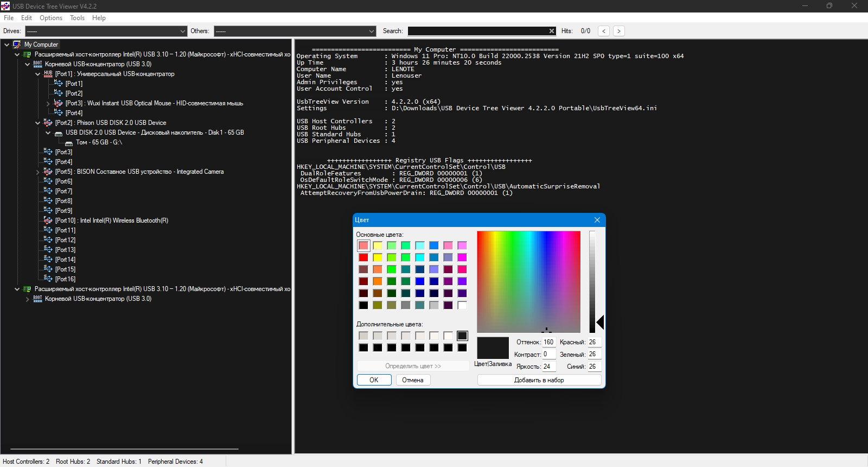Click the HUB icon of Port1 universal hub
Viewport: 868px width, 467px height.
[x=48, y=74]
